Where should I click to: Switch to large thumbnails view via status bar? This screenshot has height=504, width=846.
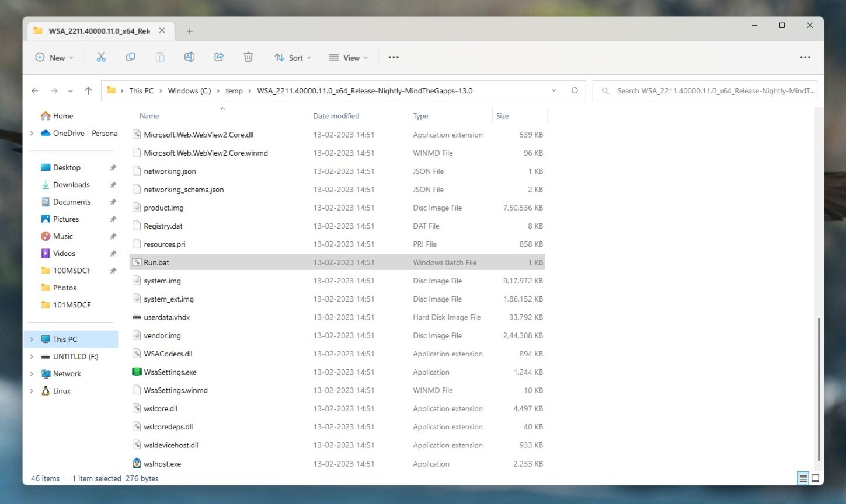815,478
